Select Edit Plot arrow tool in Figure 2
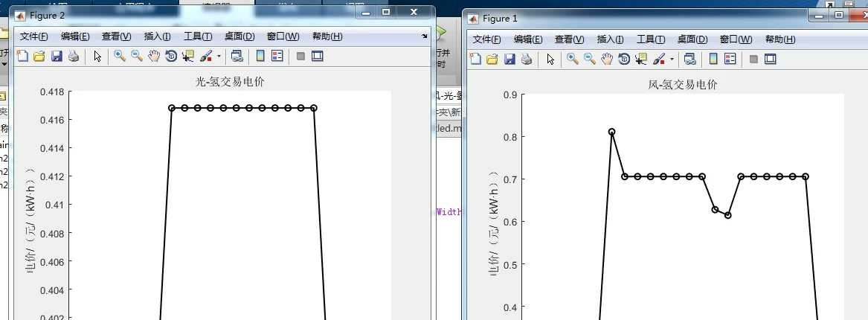This screenshot has width=868, height=320. [x=97, y=56]
